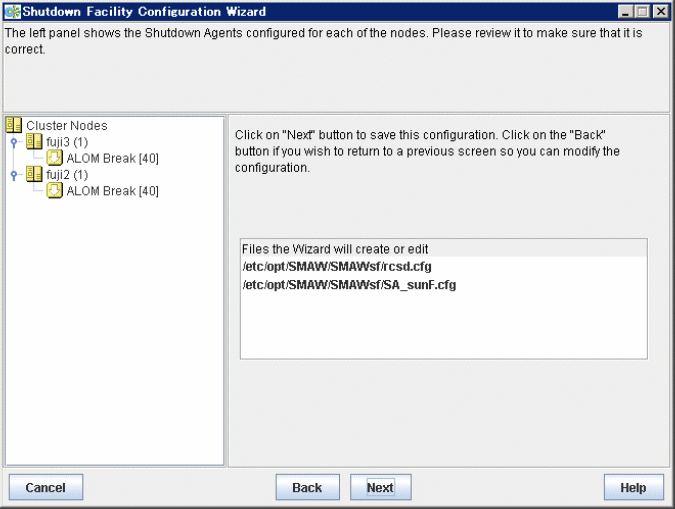Collapse the fuji2 tree node handle
675x509 pixels.
pyautogui.click(x=14, y=174)
